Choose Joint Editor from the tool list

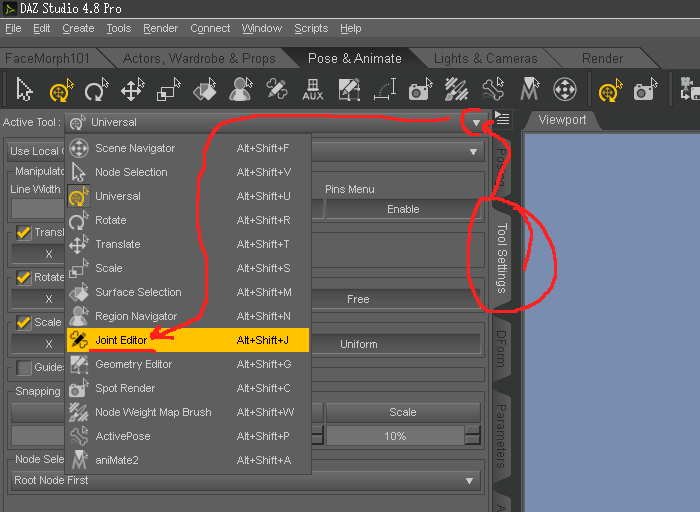(188, 340)
